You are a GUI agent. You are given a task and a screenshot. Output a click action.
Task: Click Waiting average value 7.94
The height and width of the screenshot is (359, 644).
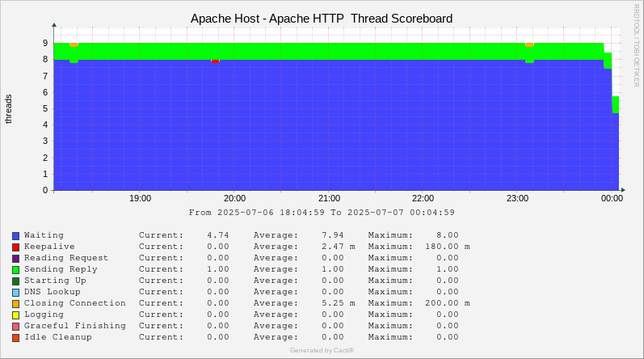(x=333, y=235)
